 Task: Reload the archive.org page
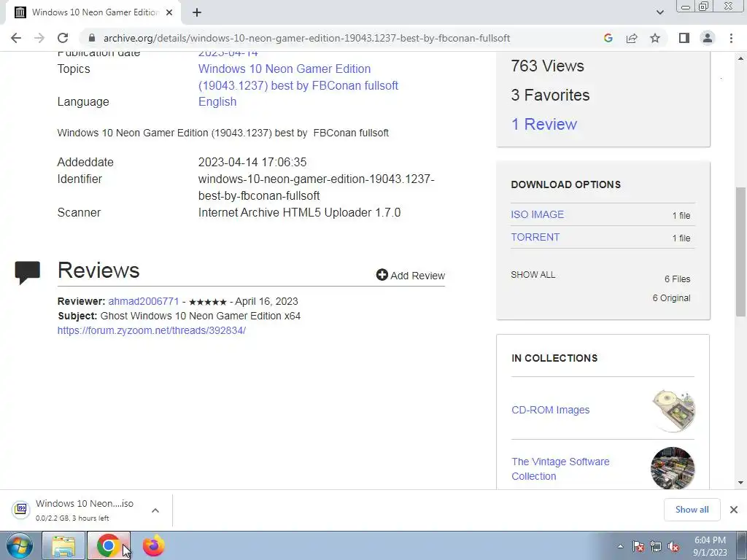click(x=63, y=38)
